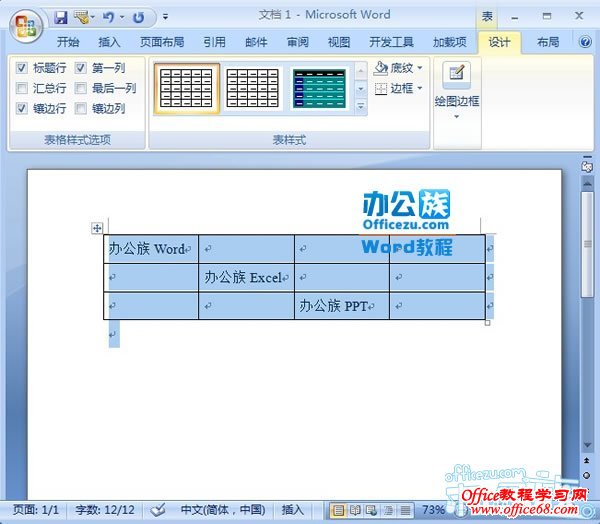This screenshot has height=524, width=600.
Task: Move table styles gallery down one row
Action: point(360,89)
